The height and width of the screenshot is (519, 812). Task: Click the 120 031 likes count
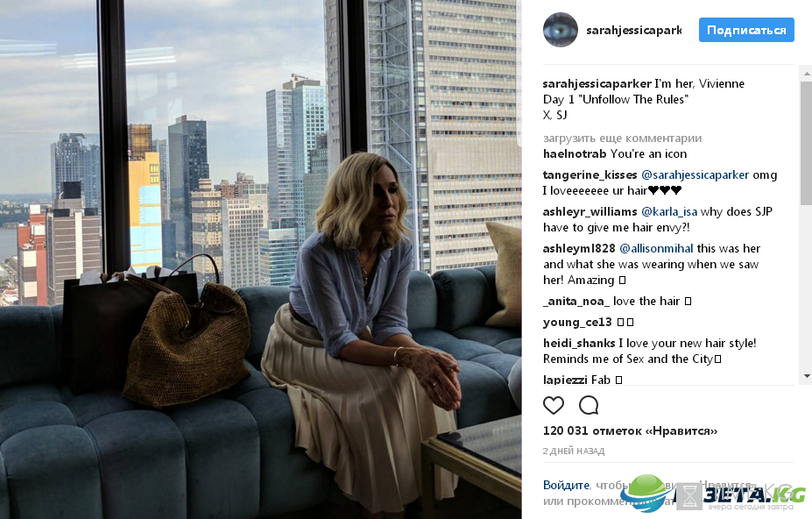(x=630, y=430)
